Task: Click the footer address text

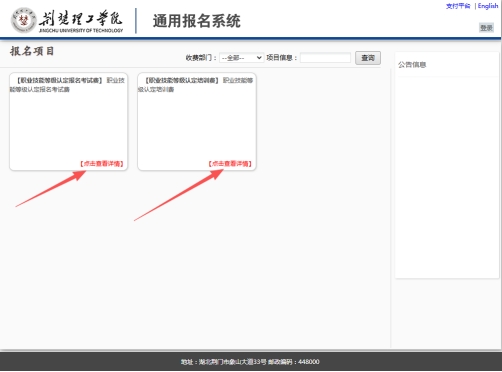Action: tap(250, 362)
